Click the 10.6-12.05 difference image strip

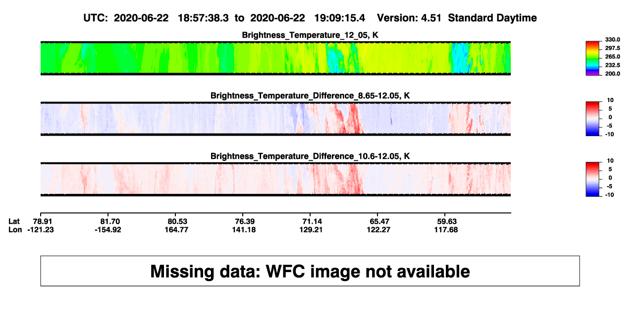(x=275, y=180)
